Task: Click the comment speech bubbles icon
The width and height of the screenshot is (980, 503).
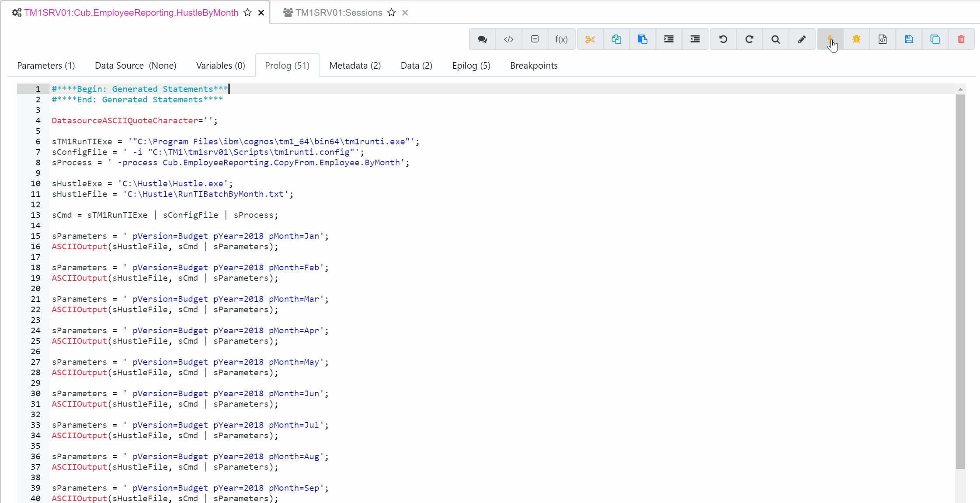Action: coord(482,39)
